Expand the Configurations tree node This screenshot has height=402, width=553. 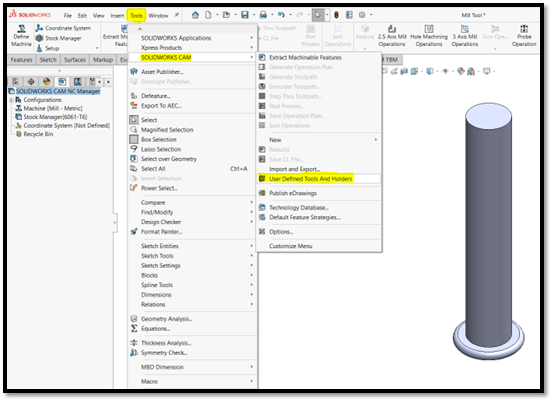point(11,100)
